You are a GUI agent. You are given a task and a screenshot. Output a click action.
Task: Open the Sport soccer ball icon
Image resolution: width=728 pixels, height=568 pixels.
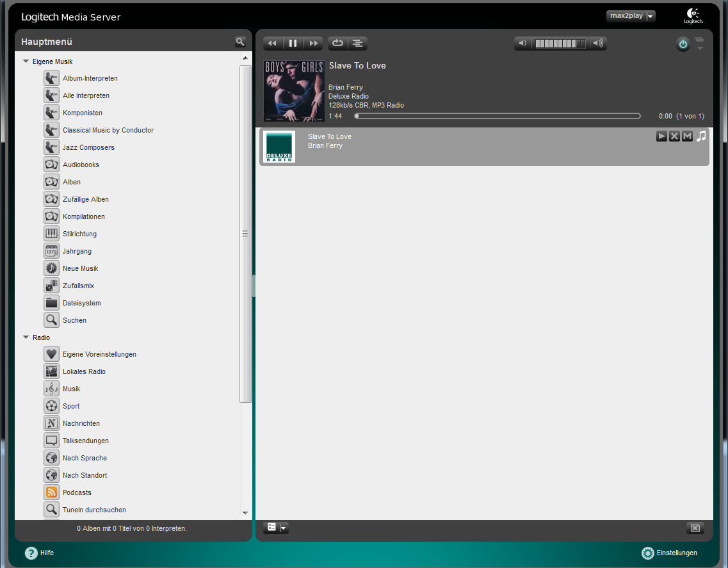51,406
